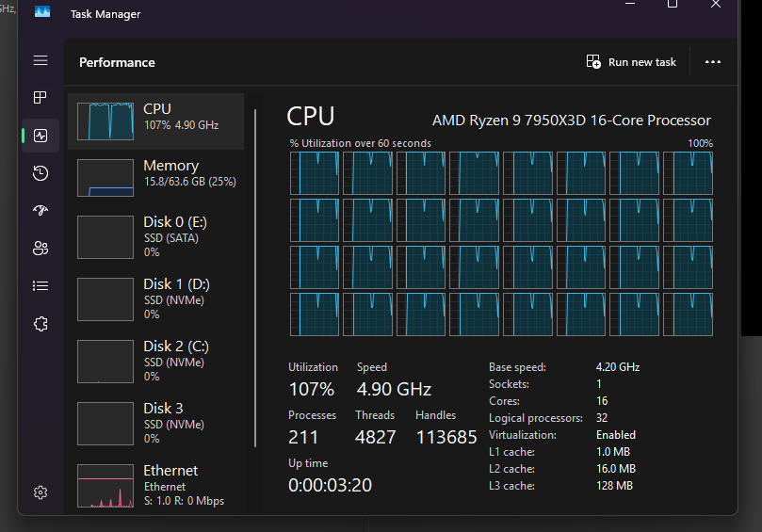Open Task Manager settings gear
The height and width of the screenshot is (532, 762).
coord(41,492)
